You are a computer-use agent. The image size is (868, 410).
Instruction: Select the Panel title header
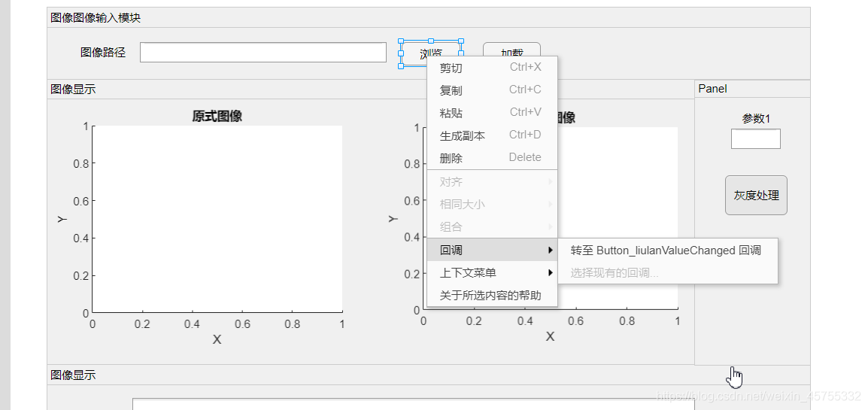pos(712,89)
